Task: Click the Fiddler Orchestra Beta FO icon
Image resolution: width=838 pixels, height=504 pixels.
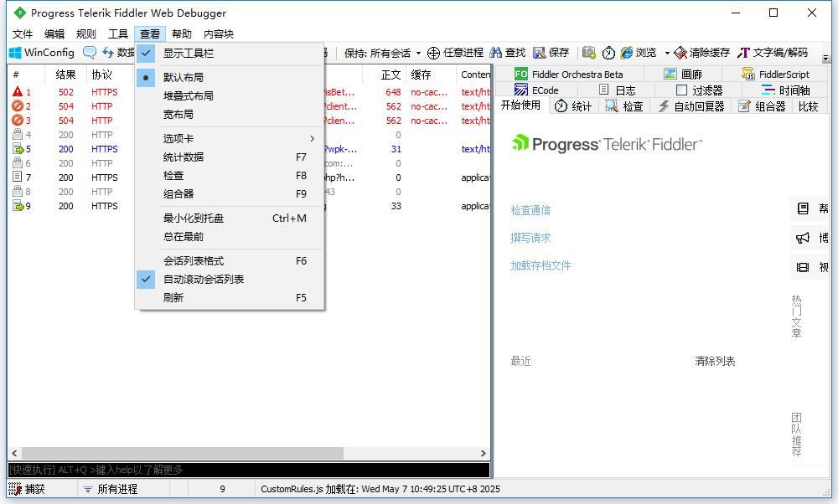Action: 521,75
